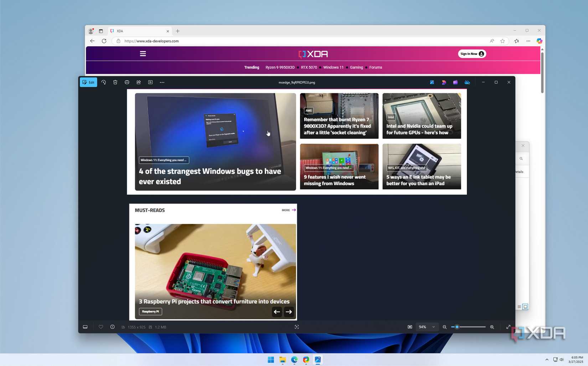Print the image from Photos toolbar
588x366 pixels.
[127, 82]
